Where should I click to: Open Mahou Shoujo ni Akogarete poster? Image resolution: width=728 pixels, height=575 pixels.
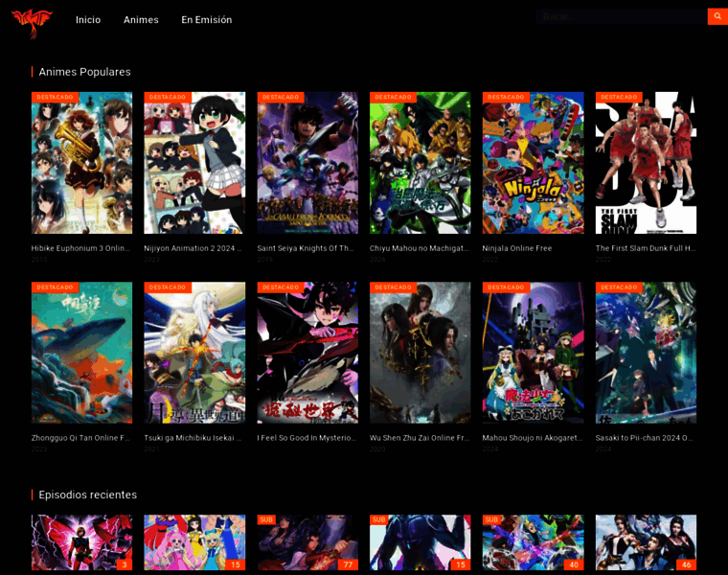tap(533, 353)
